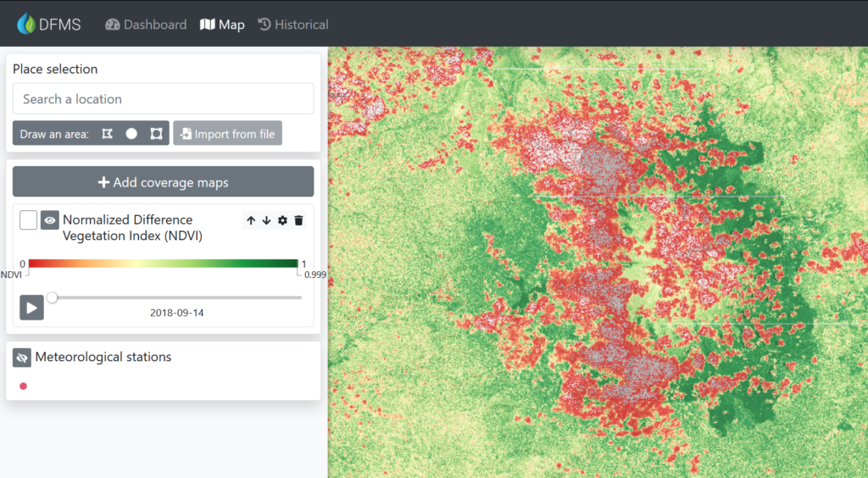Select the circle draw tool
868x478 pixels.
coord(131,134)
